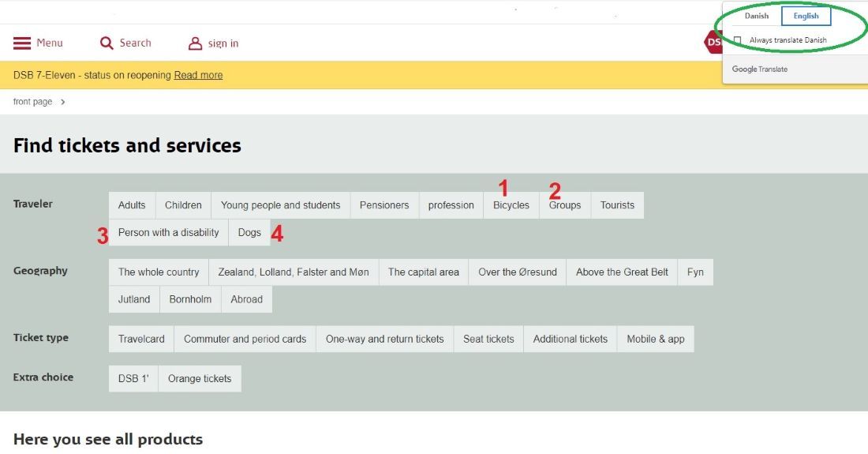The height and width of the screenshot is (454, 868).
Task: Open the Read more link
Action: click(198, 75)
